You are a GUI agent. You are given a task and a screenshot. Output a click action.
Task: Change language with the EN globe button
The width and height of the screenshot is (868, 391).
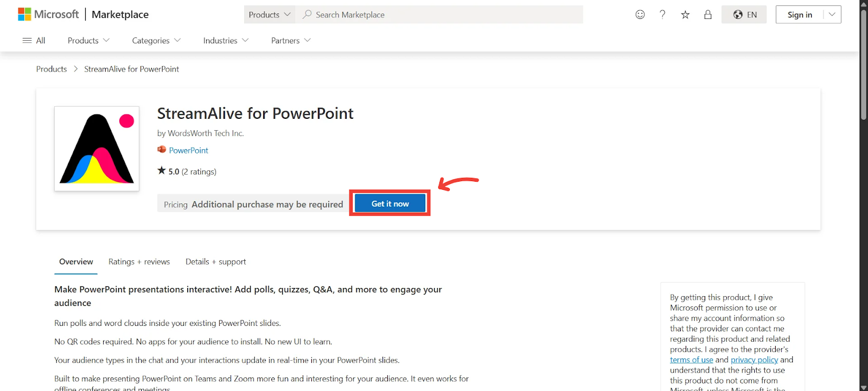pos(744,15)
